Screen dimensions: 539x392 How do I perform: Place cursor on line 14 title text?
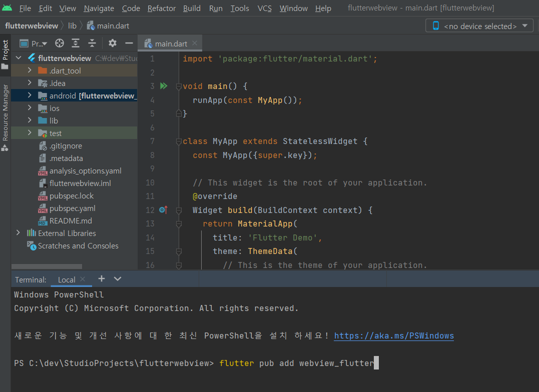click(267, 237)
